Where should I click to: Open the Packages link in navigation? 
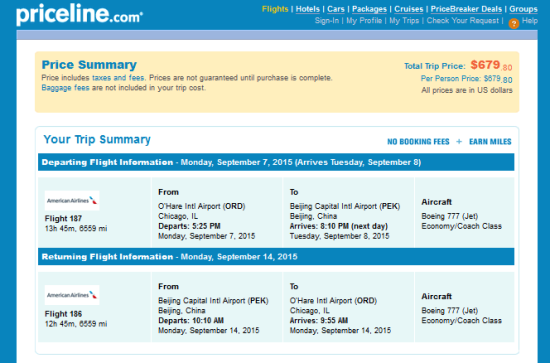point(369,9)
